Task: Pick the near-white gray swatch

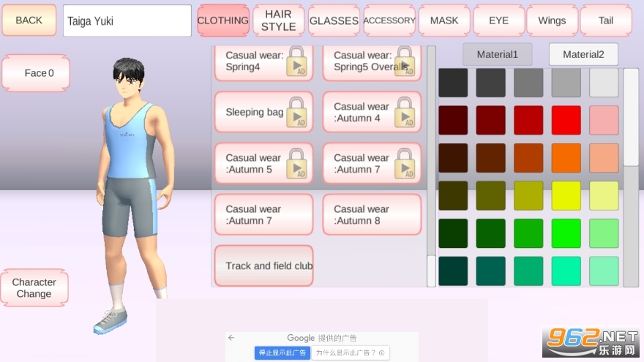Action: pyautogui.click(x=604, y=83)
